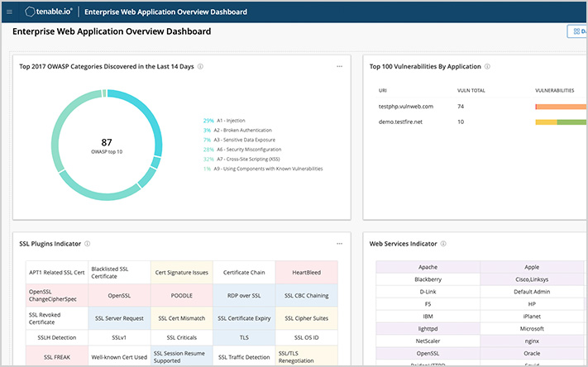Click info icon beside Web Services Indicator
Image resolution: width=588 pixels, height=367 pixels.
(444, 244)
